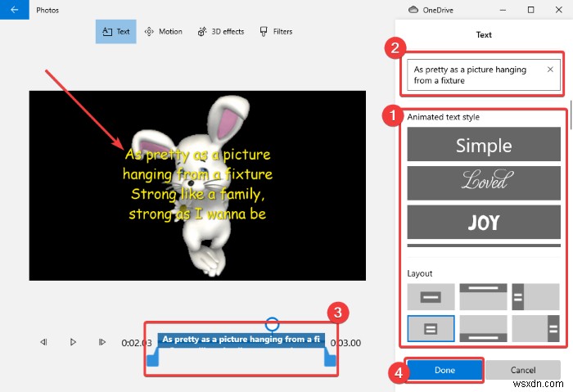Select the centered small-bar layout

coord(431,296)
